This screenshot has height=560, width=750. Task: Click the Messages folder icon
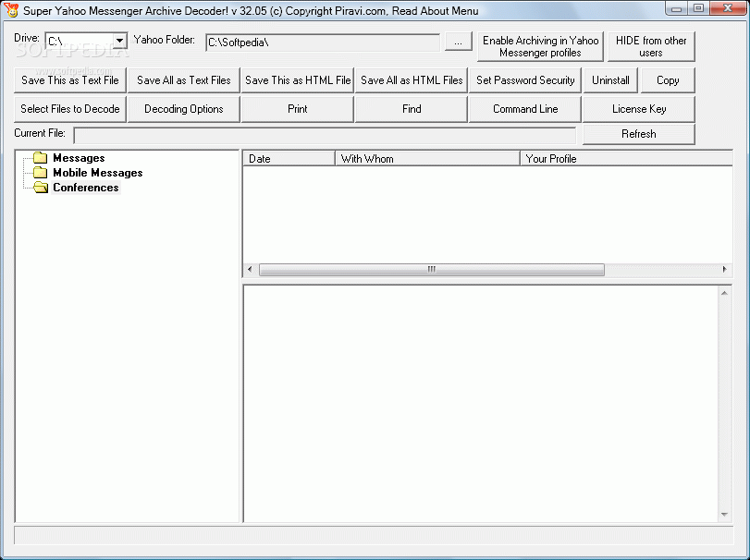click(x=40, y=158)
